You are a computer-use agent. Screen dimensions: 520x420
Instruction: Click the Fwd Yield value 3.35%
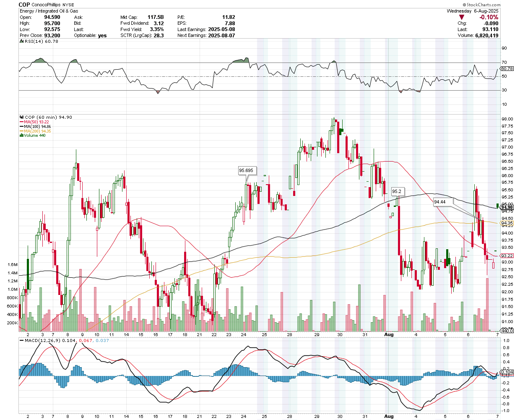coord(157,29)
